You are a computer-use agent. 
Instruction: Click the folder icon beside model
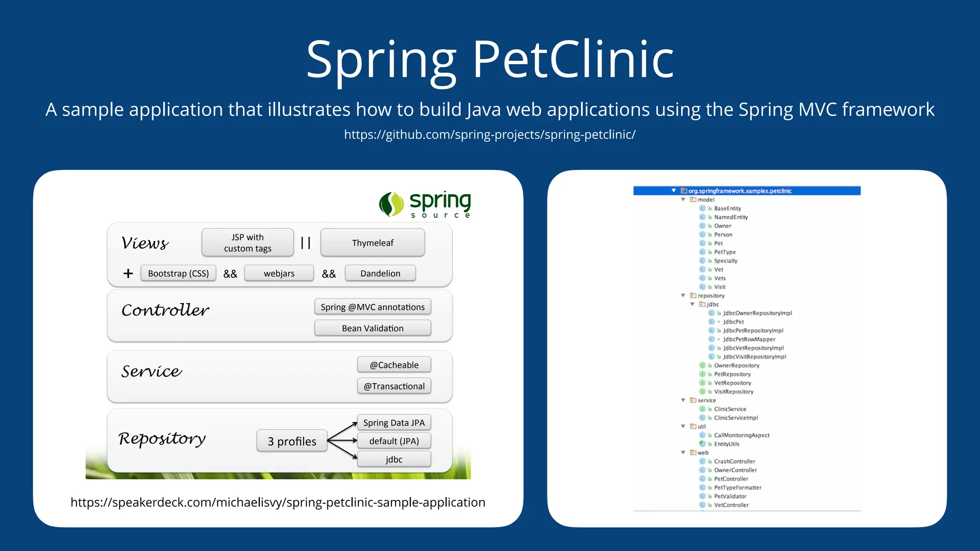click(693, 199)
